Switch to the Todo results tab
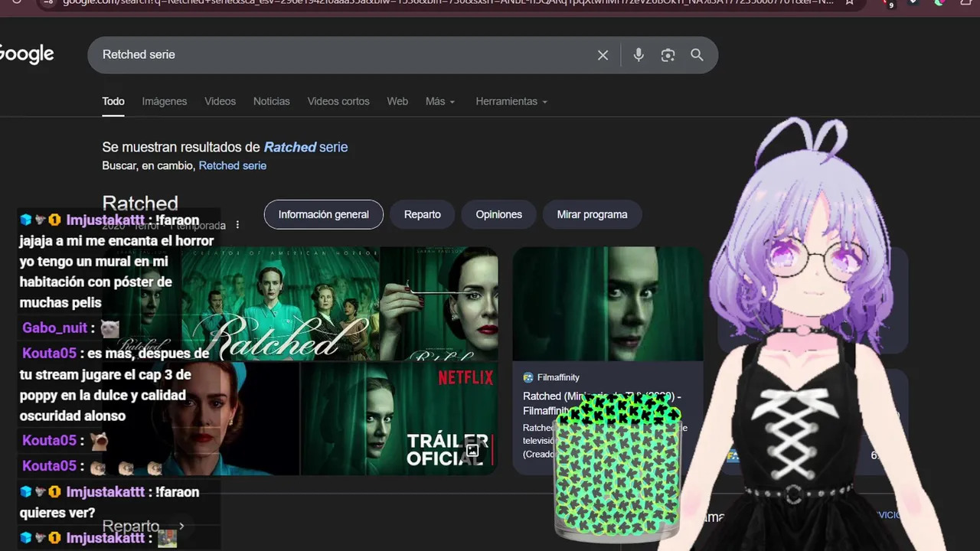The width and height of the screenshot is (980, 551). [113, 101]
